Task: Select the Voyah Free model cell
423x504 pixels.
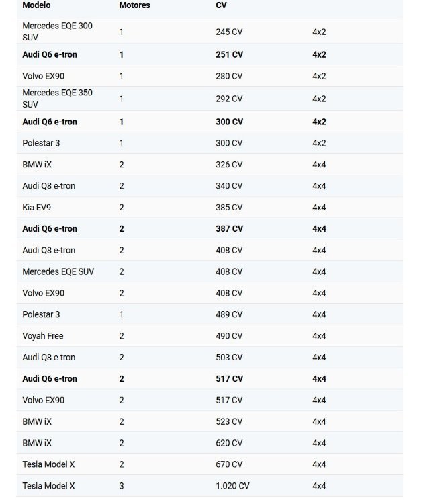Action: (x=43, y=336)
